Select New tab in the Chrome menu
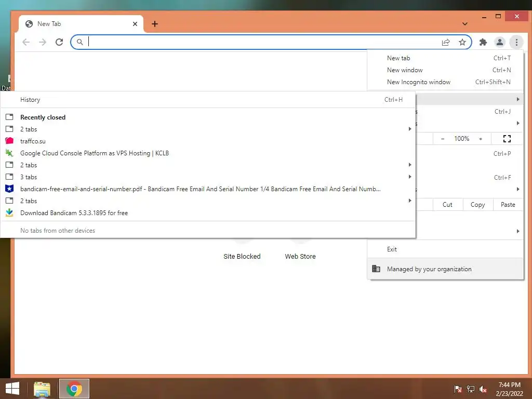The height and width of the screenshot is (399, 532). (445, 58)
